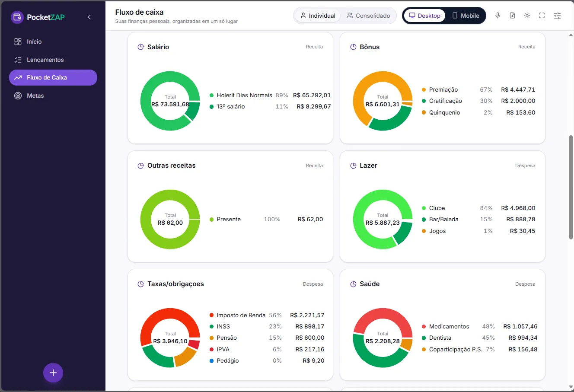
Task: Click the Saúde card chart icon
Action: point(353,284)
